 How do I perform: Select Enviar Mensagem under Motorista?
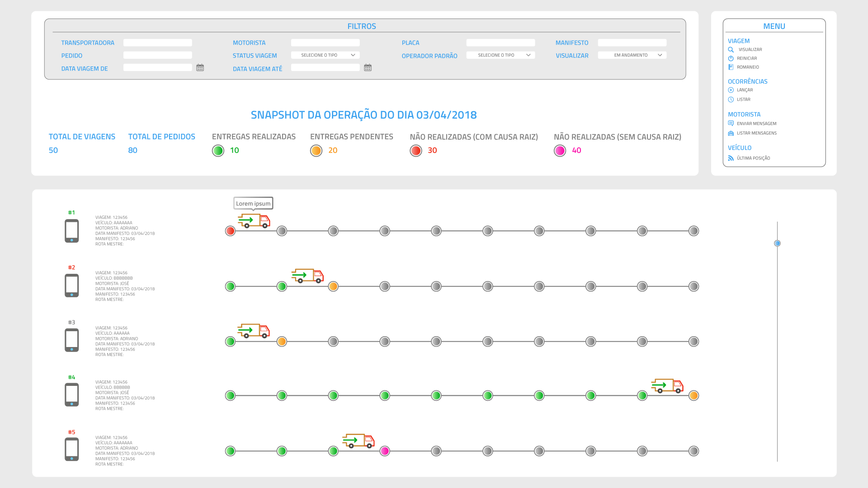[x=756, y=123]
